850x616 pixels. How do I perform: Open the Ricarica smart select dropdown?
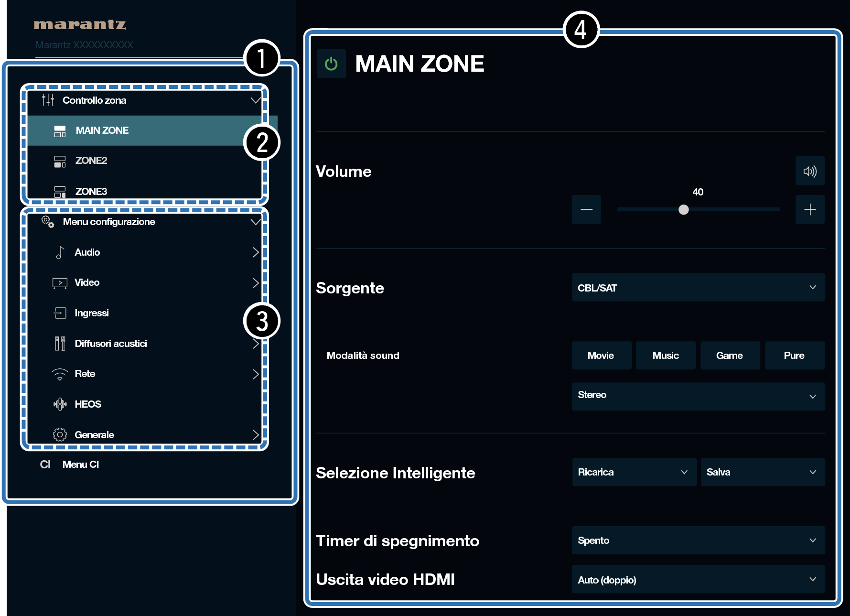(634, 472)
